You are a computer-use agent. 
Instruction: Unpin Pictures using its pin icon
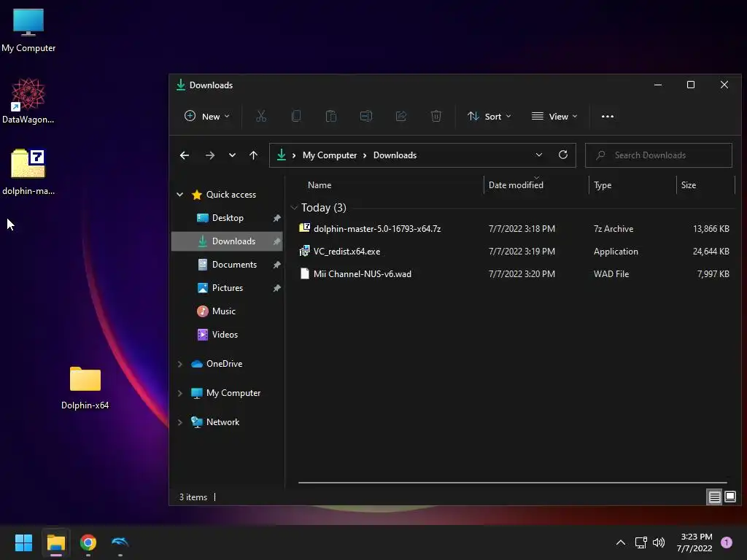(x=276, y=288)
